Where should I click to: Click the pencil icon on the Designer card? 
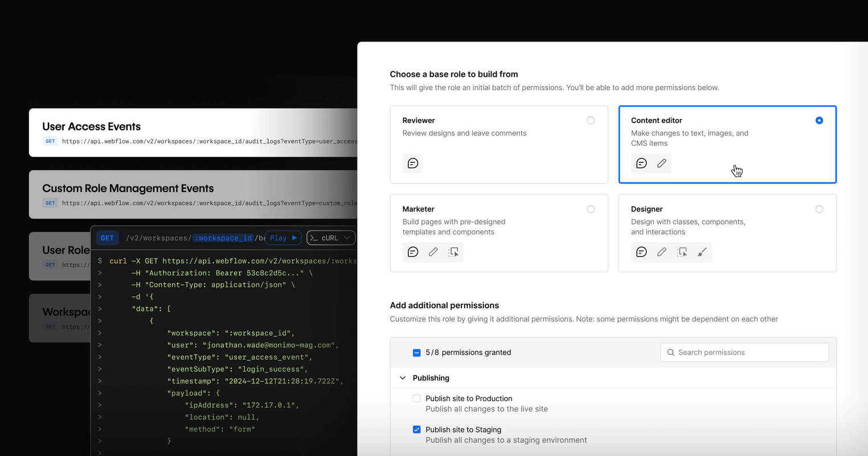(661, 251)
